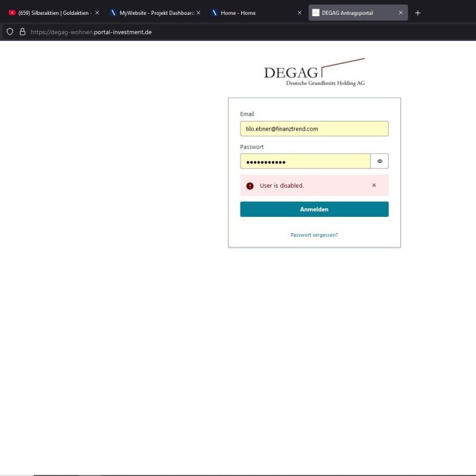Click the DEGAG Antragsportal tab favicon
The width and height of the screenshot is (476, 476).
coord(315,13)
